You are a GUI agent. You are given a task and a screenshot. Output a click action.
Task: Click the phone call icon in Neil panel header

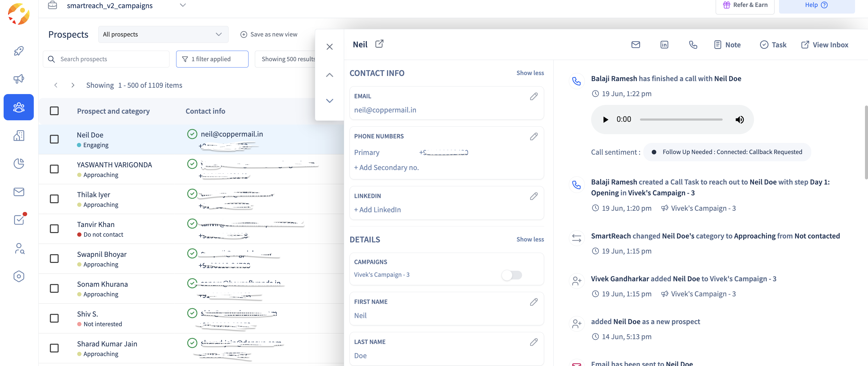pos(693,44)
